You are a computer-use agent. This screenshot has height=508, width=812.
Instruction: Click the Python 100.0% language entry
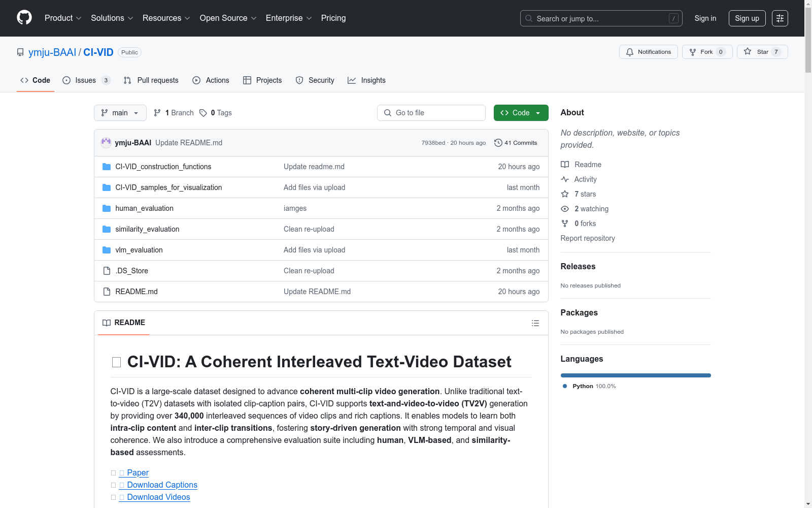[x=589, y=386]
